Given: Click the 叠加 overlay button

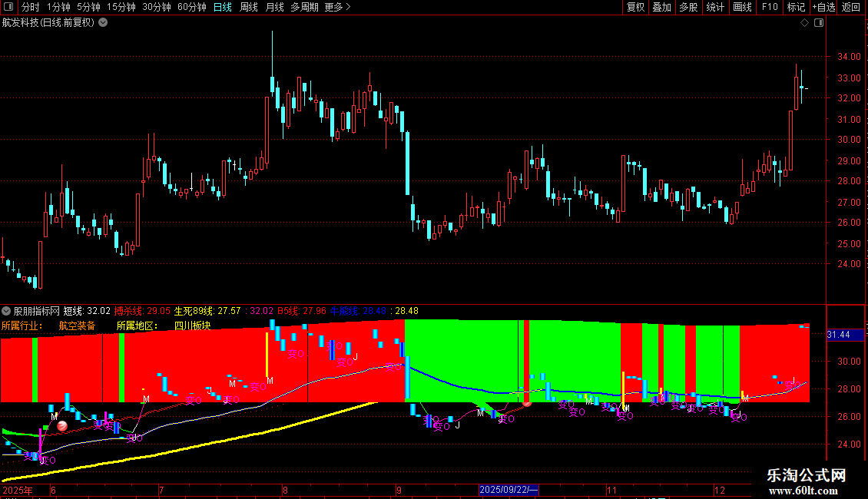Looking at the screenshot, I should pyautogui.click(x=662, y=7).
